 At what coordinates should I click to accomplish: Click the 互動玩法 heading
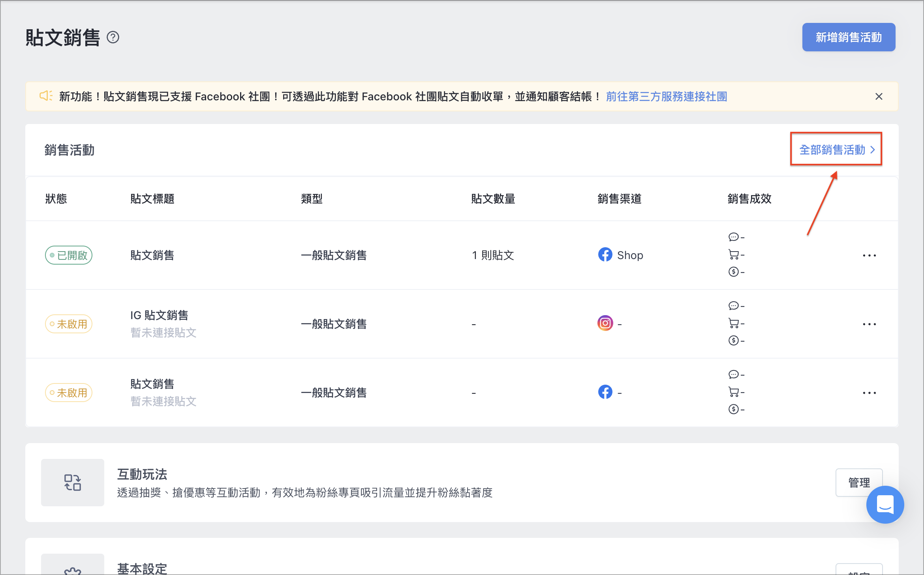point(142,474)
